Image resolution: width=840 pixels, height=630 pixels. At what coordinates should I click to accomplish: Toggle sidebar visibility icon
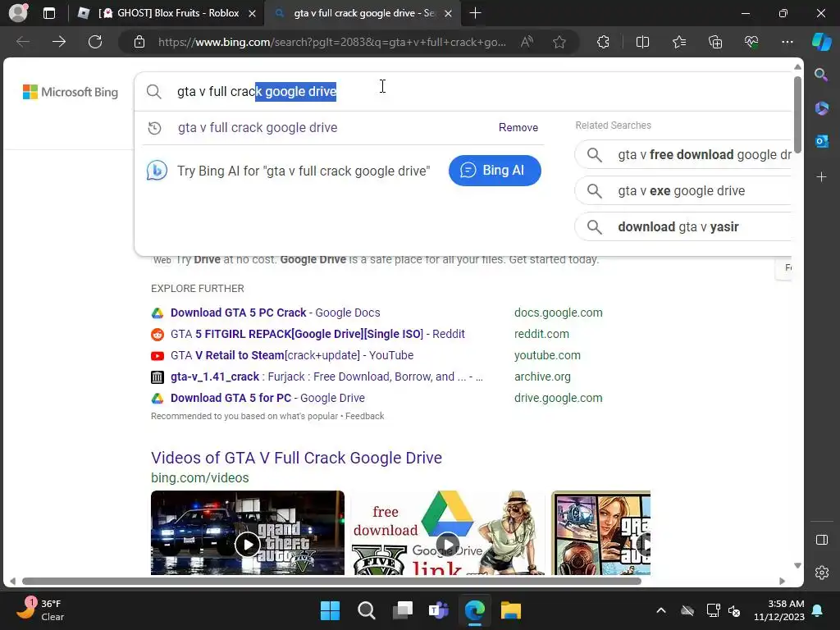click(821, 540)
